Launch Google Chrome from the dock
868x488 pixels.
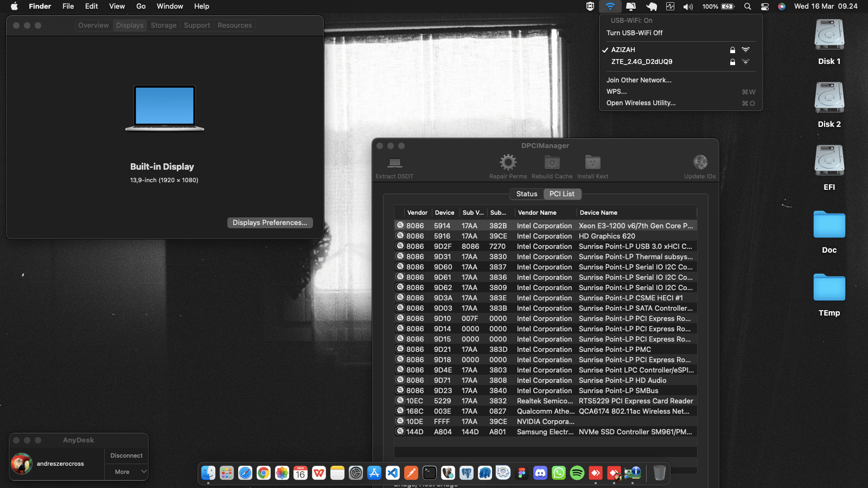coord(264,473)
